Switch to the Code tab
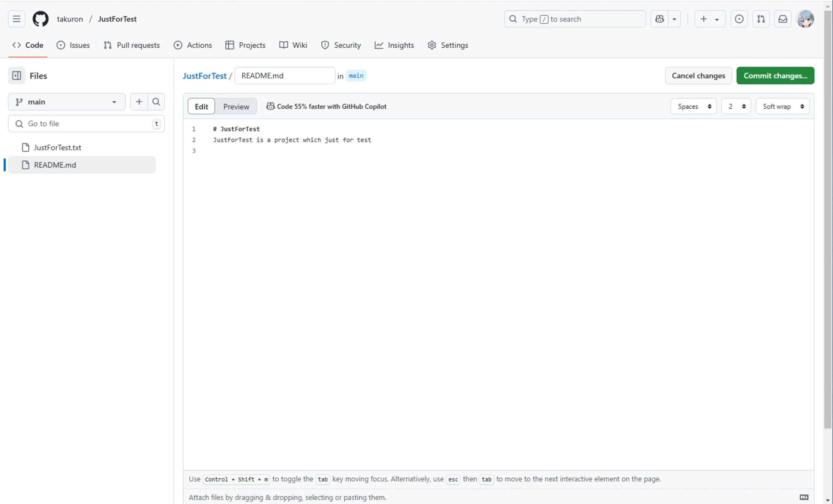 coord(28,45)
